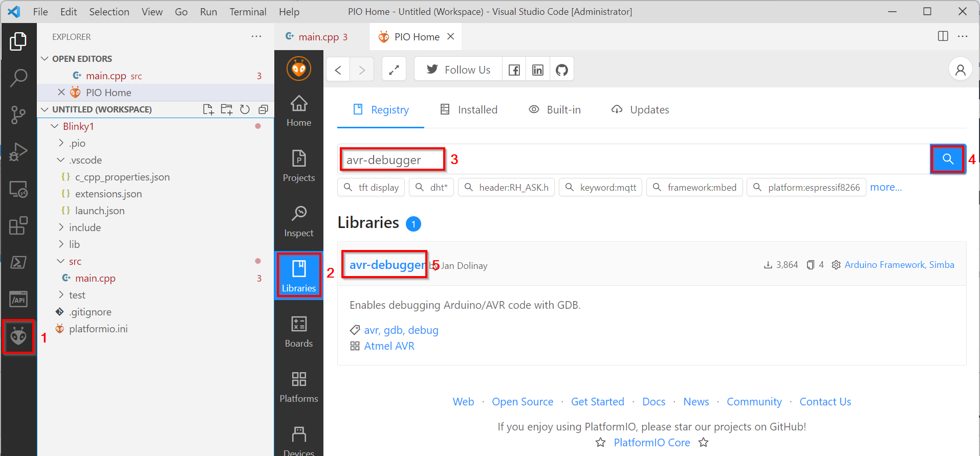980x456 pixels.
Task: Expand the test folder
Action: tap(61, 295)
